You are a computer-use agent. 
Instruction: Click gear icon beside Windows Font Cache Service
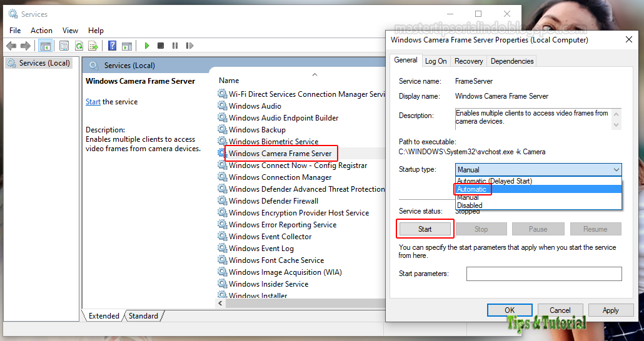coord(222,260)
